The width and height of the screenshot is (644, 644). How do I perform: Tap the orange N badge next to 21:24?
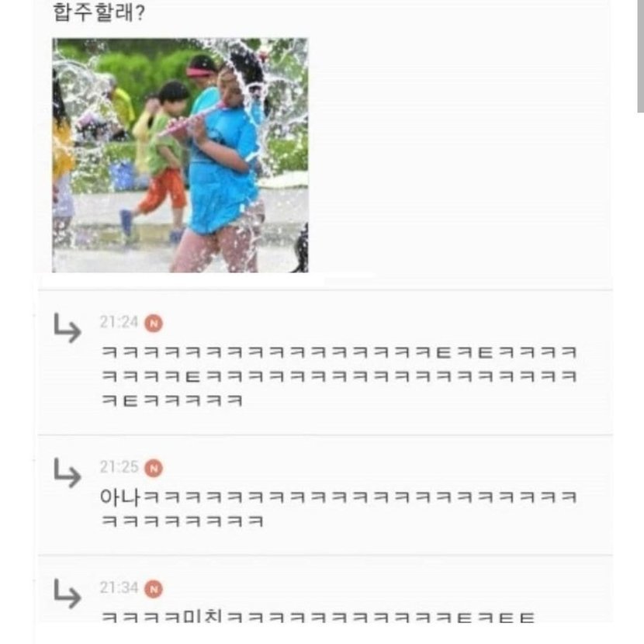(154, 324)
